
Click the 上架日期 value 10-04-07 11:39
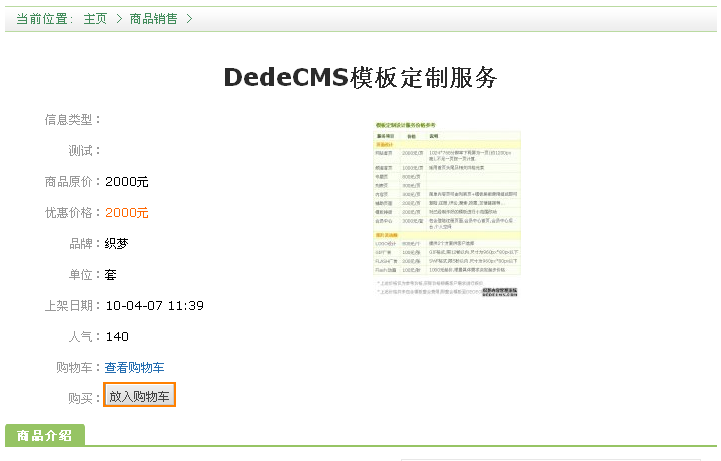point(154,306)
